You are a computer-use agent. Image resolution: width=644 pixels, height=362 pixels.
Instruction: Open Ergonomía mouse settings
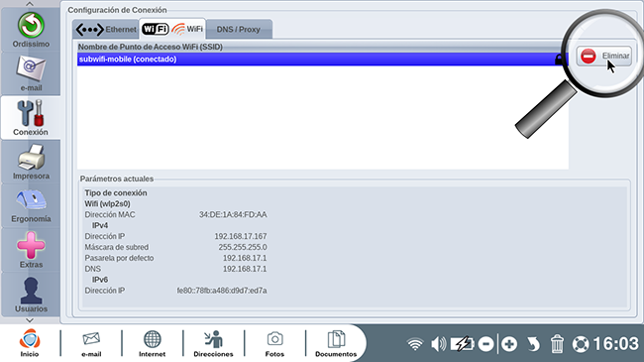point(31,205)
